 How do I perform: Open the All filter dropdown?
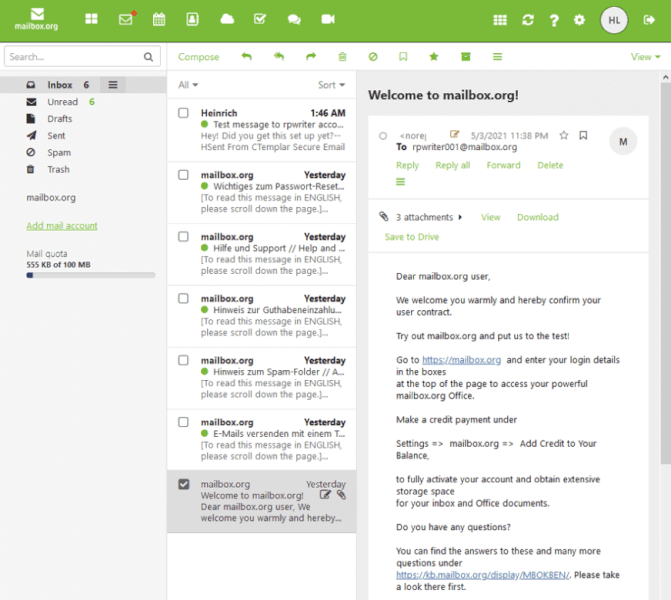(188, 85)
